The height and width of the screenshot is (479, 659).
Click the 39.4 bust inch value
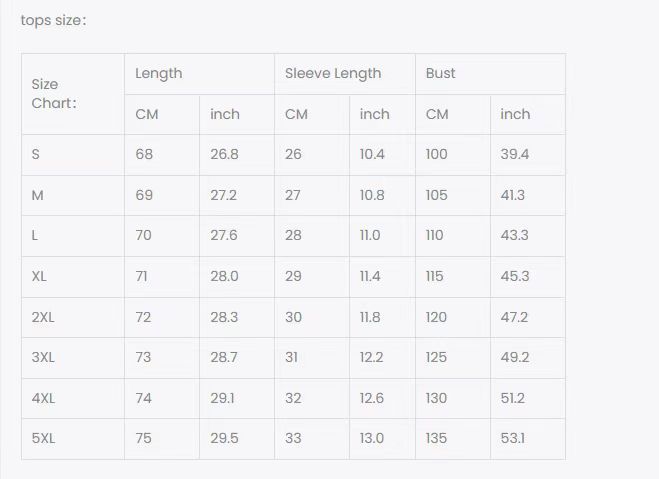pos(515,154)
